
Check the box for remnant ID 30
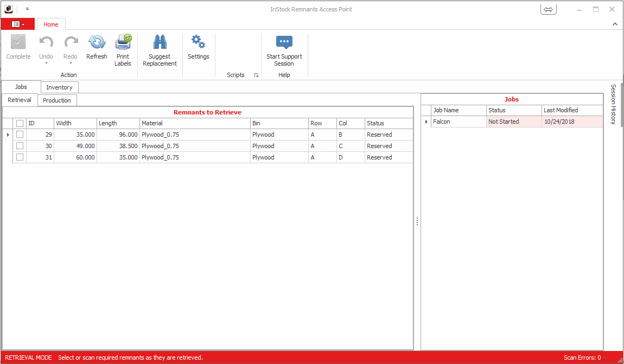pos(20,146)
